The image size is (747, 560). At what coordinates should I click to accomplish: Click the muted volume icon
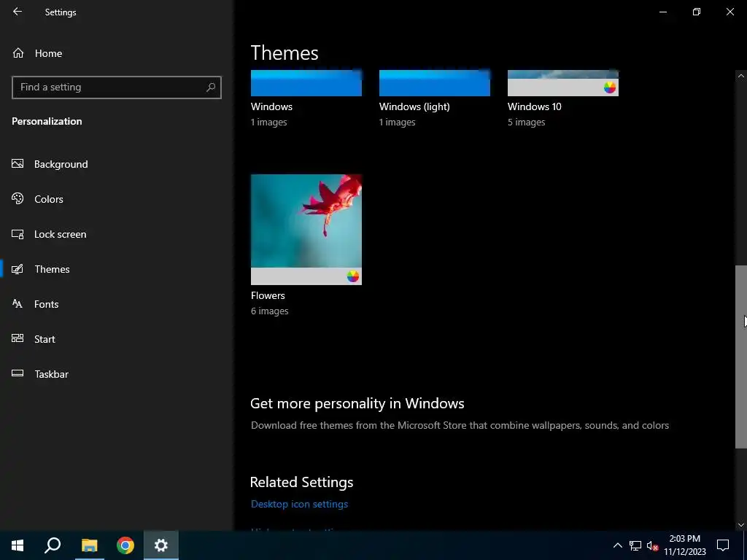(652, 545)
